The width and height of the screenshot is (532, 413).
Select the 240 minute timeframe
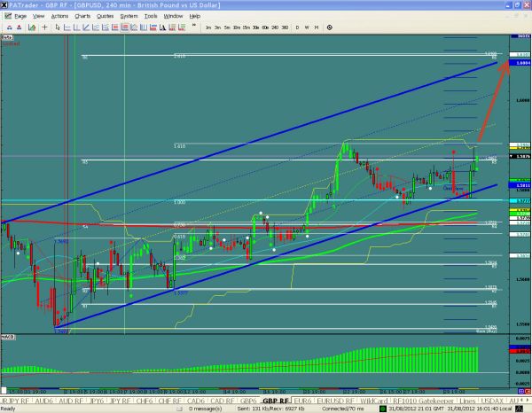(x=275, y=27)
